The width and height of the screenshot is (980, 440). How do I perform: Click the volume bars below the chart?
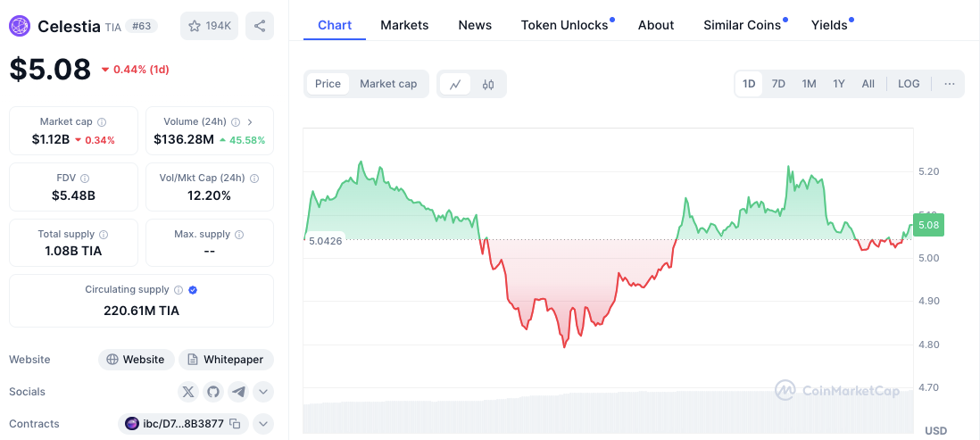click(x=608, y=412)
